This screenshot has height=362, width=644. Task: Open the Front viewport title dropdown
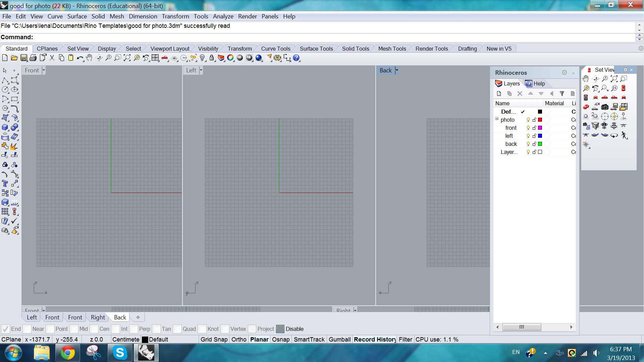44,70
